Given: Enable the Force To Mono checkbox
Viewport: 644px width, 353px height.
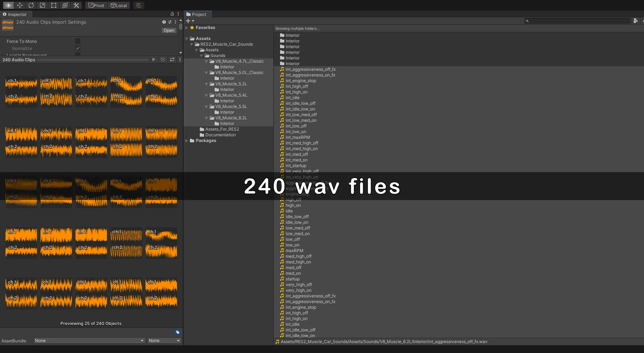Looking at the screenshot, I should coord(78,41).
